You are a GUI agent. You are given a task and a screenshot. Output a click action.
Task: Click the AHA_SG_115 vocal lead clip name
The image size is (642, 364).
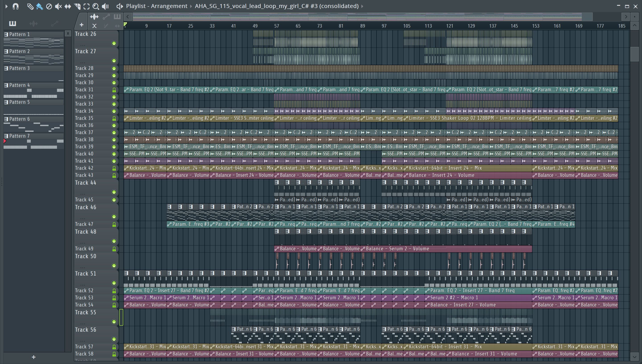pyautogui.click(x=277, y=6)
